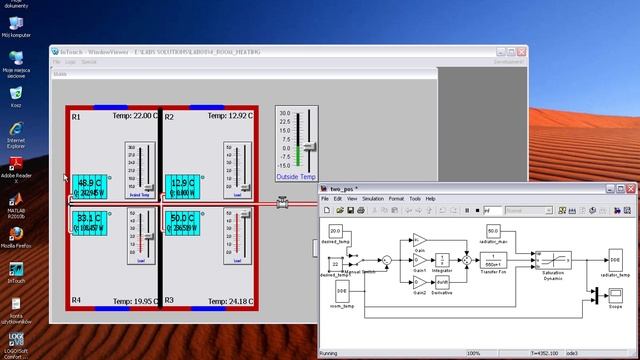
Task: Open MATLAB R2010b desktop shortcut
Action: tap(16, 206)
